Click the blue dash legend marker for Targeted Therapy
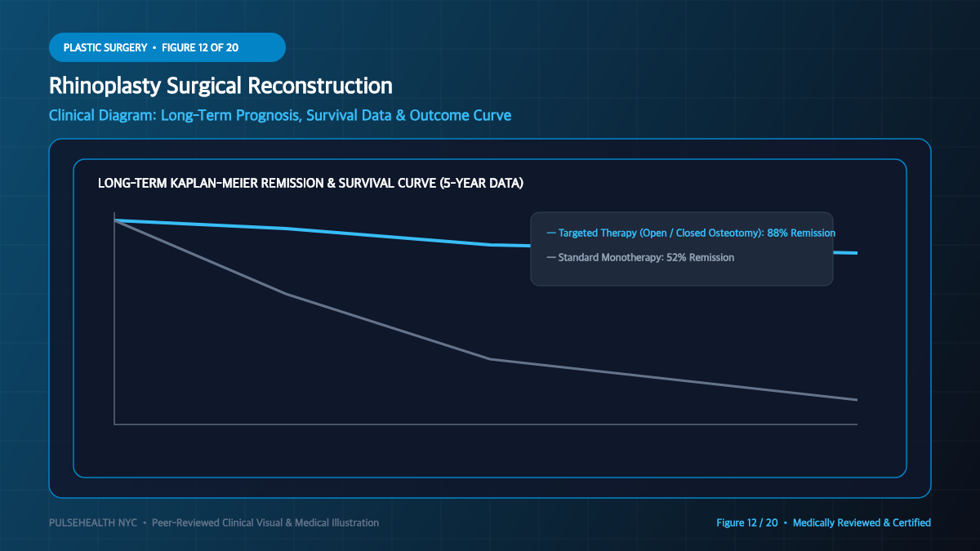The image size is (980, 551). (x=551, y=233)
